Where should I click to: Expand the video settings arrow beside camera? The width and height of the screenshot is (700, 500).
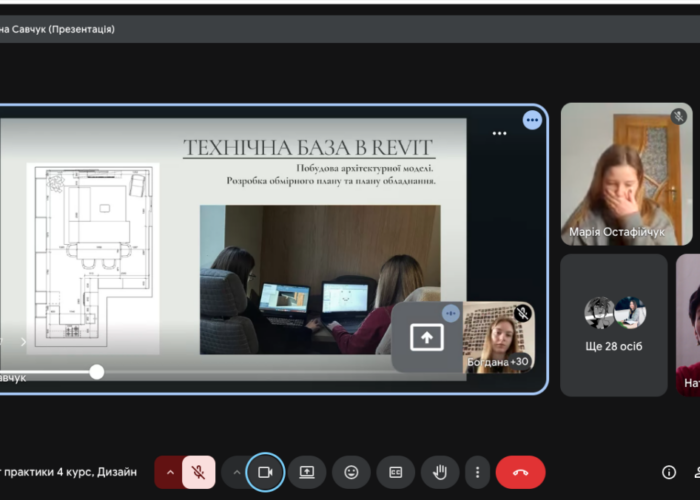tap(236, 472)
